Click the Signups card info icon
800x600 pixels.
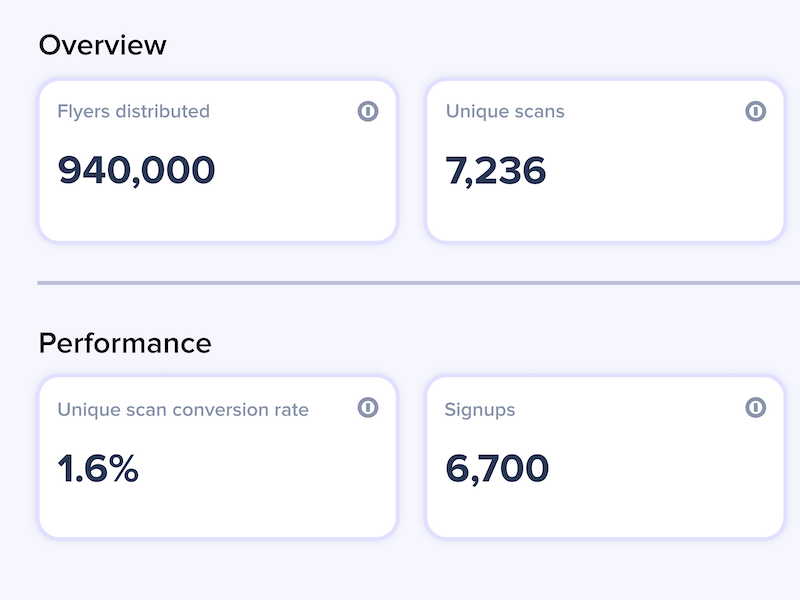(x=756, y=407)
